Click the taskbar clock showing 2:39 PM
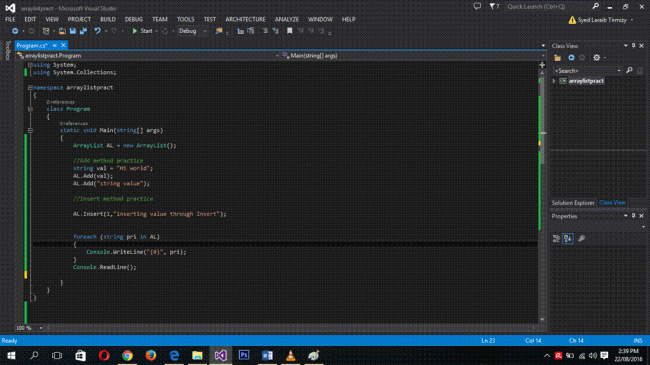 (x=628, y=355)
